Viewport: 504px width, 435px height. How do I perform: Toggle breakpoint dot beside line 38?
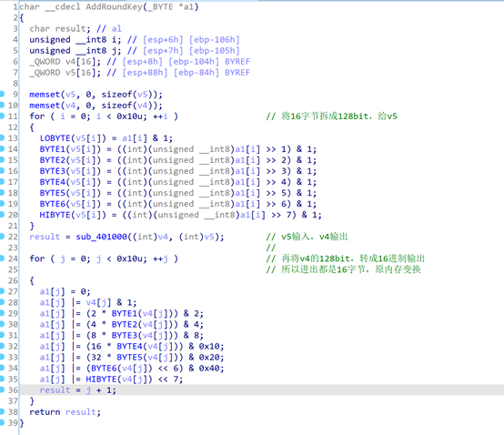[x=2, y=411]
